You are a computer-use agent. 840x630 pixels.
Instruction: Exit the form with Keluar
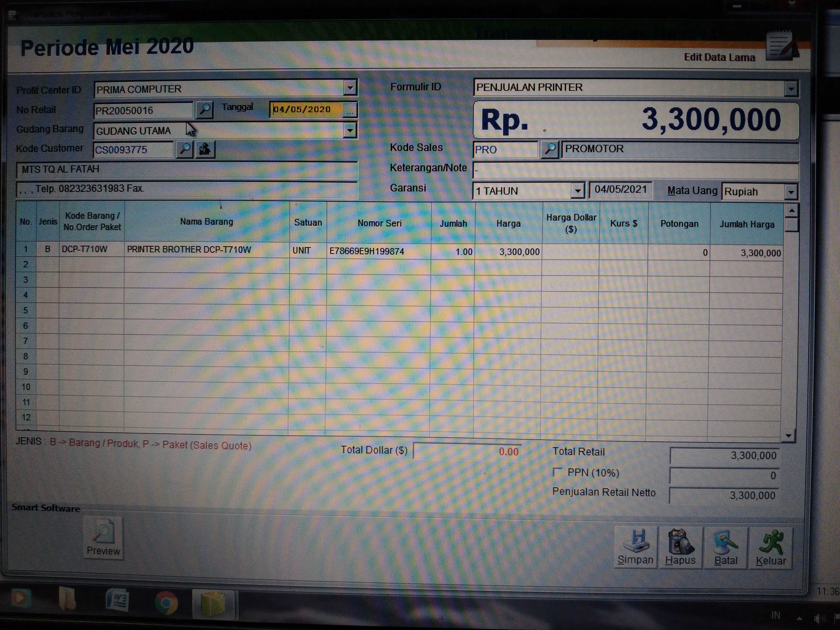(771, 547)
